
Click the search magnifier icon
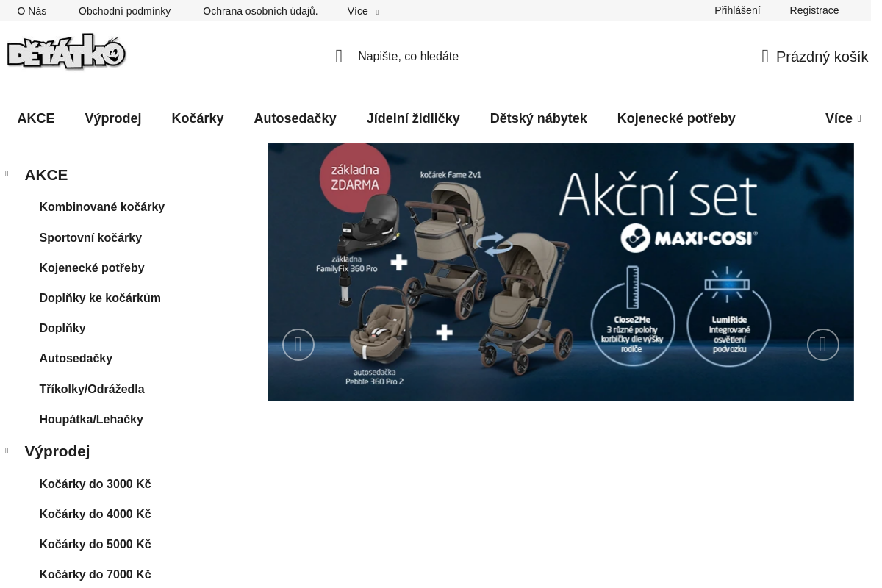point(339,57)
